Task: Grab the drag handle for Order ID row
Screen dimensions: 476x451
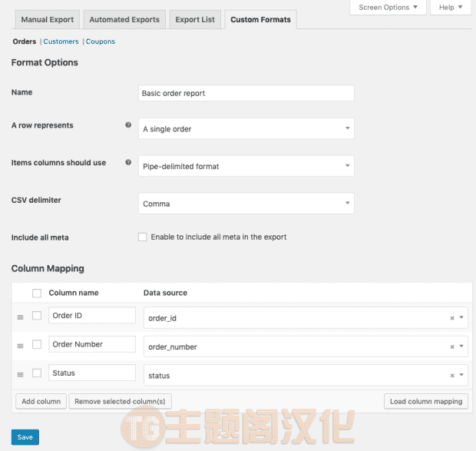Action: click(x=20, y=317)
